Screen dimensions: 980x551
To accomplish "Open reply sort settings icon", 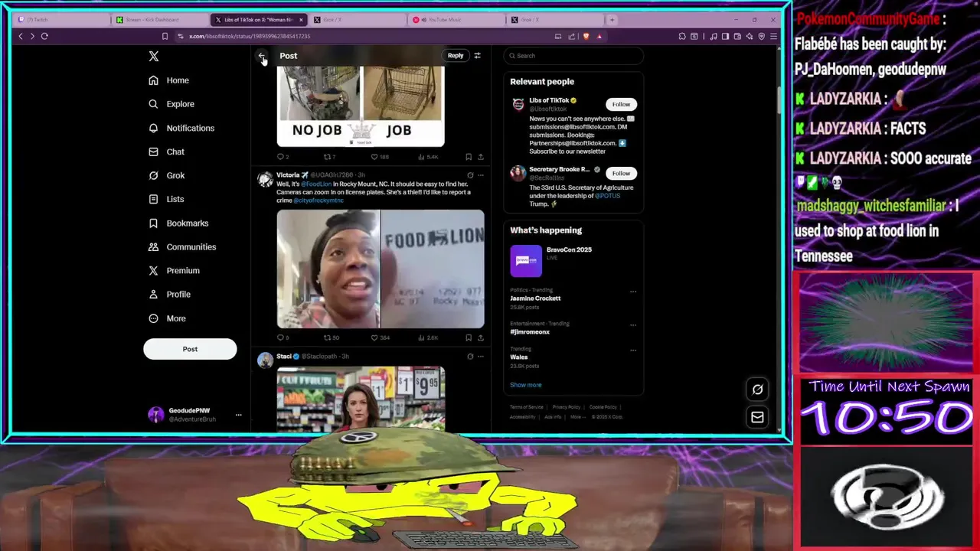I will point(477,56).
